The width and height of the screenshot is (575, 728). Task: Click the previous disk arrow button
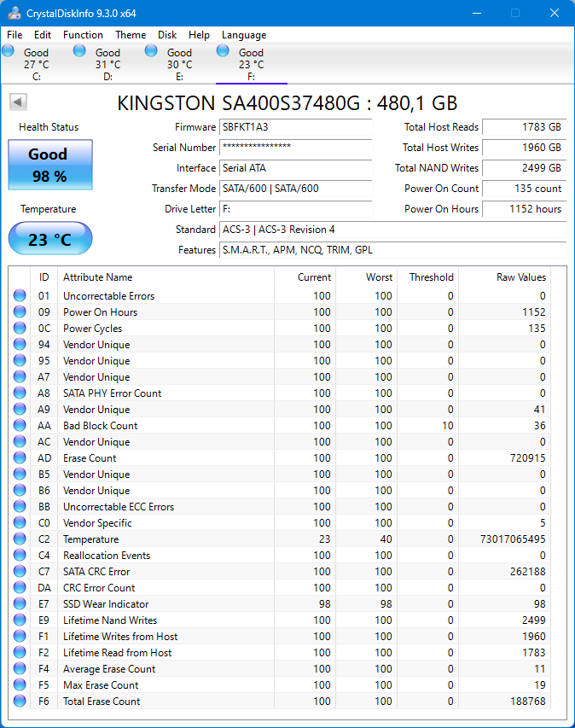point(18,102)
